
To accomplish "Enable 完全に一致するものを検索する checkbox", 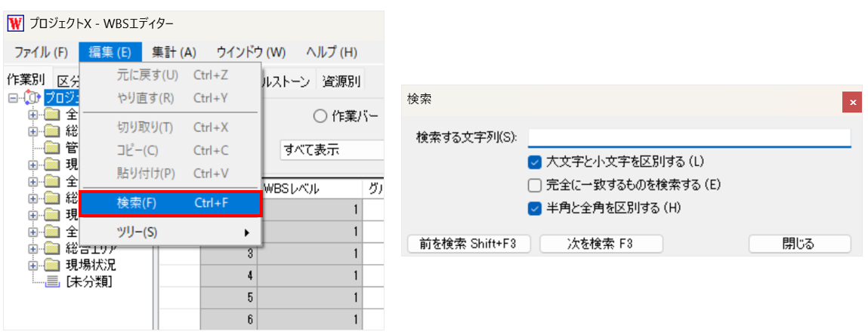I will 534,185.
